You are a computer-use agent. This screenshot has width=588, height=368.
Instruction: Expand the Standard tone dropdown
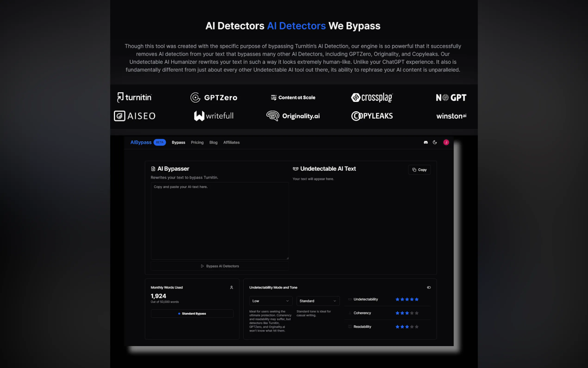point(318,301)
